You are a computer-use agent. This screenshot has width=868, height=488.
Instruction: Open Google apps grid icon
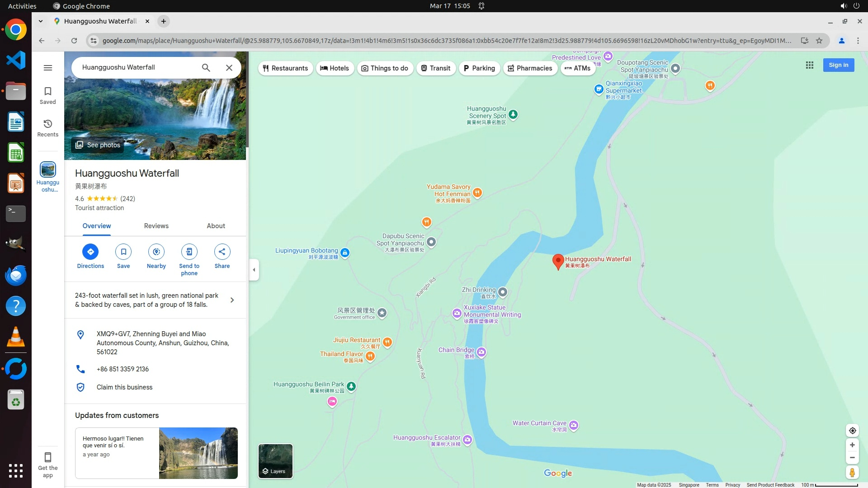(x=810, y=65)
